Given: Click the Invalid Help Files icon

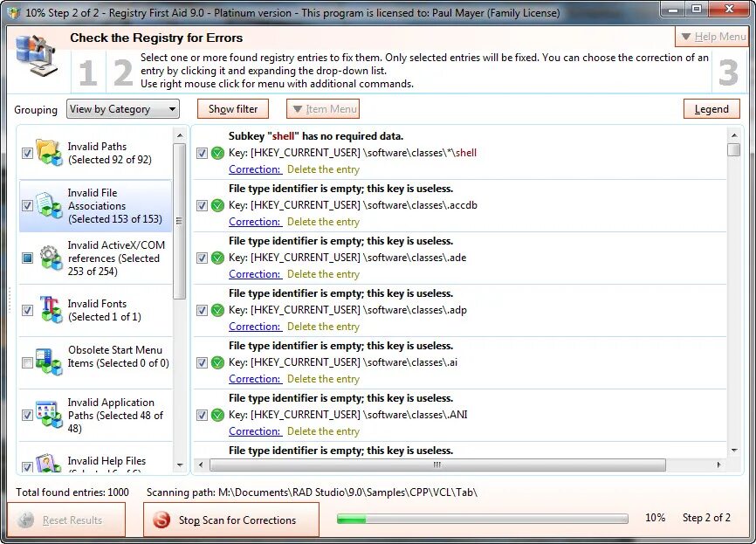Looking at the screenshot, I should tap(50, 463).
